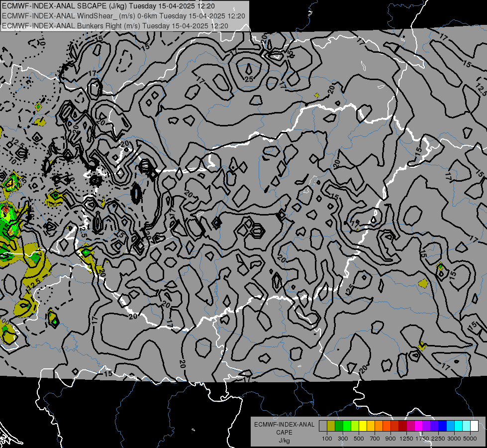The height and width of the screenshot is (448, 487).
Task: Click the orange legend swatch above 700
Action: [x=379, y=426]
